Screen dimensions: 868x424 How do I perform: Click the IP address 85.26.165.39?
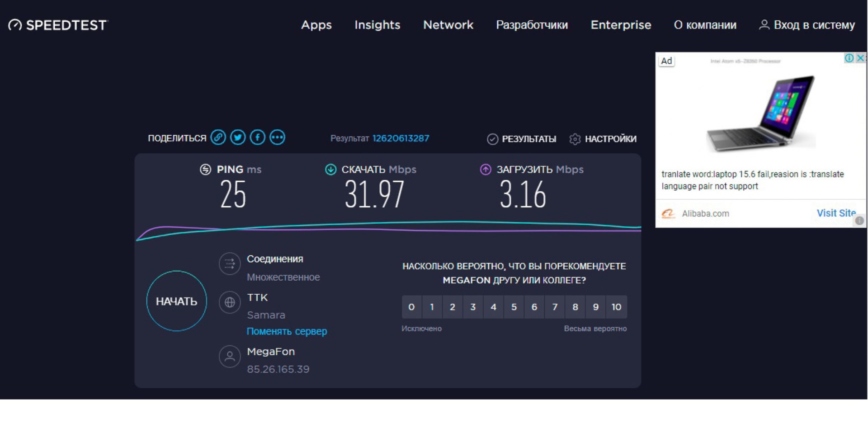278,369
